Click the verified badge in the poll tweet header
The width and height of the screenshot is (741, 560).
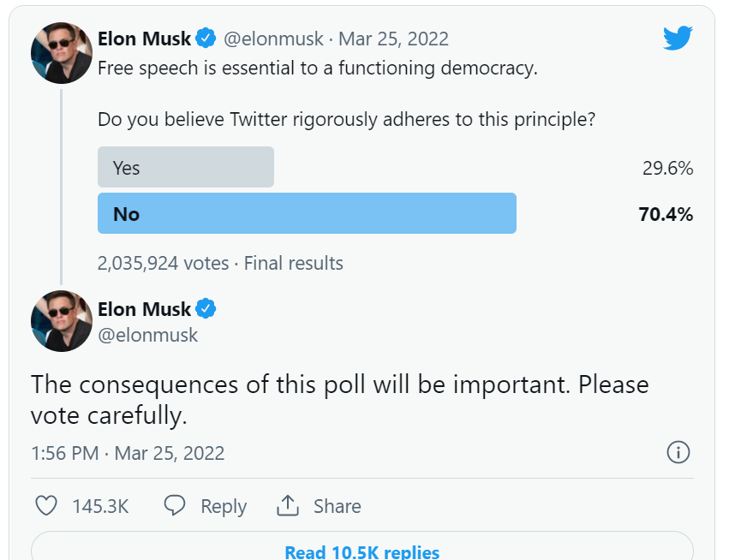[206, 39]
